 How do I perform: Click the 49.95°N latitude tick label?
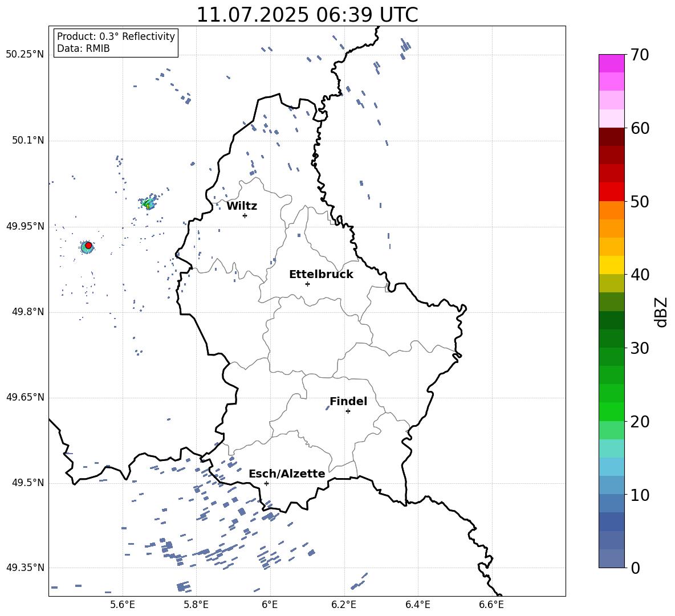click(x=25, y=226)
